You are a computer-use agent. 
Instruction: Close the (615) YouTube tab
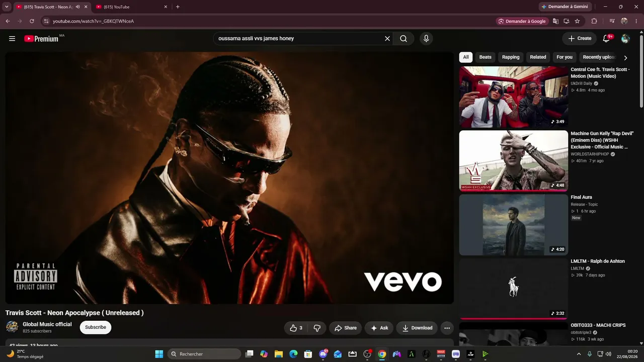(166, 7)
